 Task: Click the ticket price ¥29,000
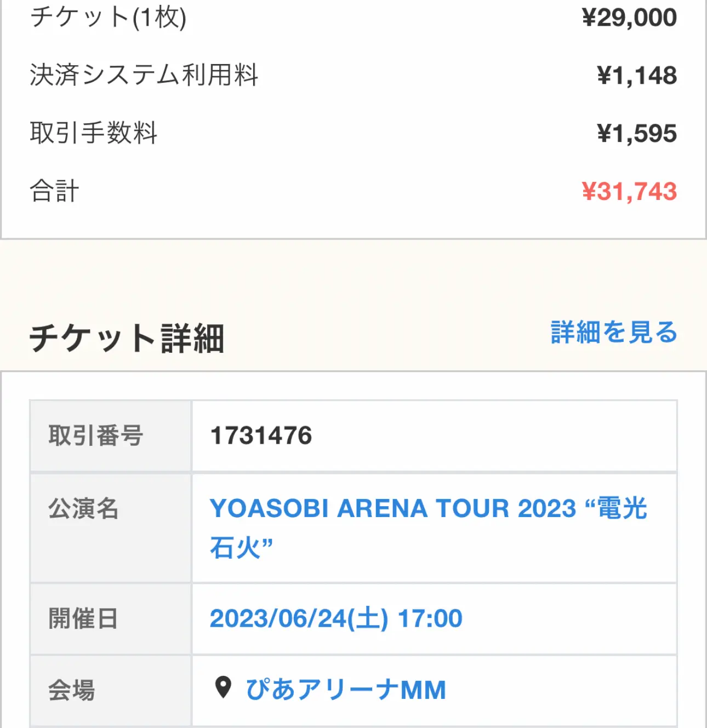point(629,18)
